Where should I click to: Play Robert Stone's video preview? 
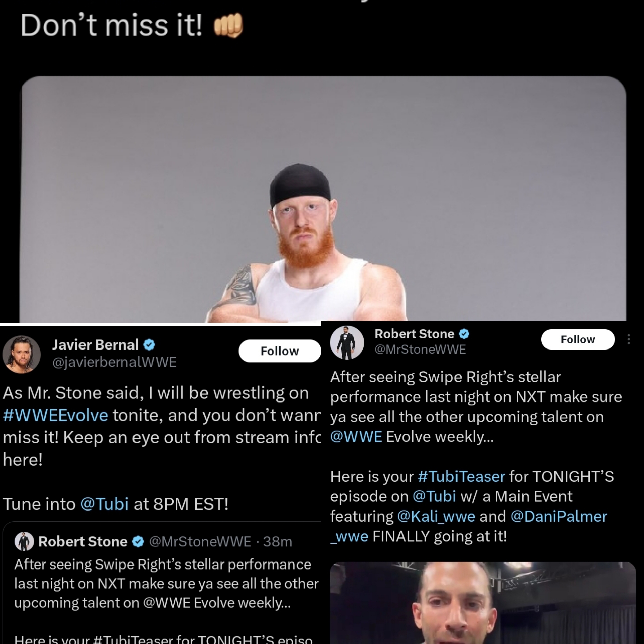click(483, 603)
